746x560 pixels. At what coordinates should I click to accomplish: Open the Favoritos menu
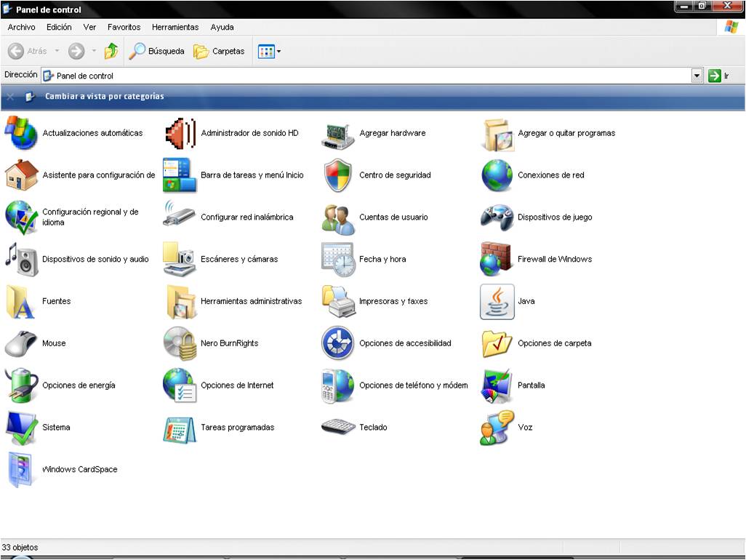coord(124,27)
